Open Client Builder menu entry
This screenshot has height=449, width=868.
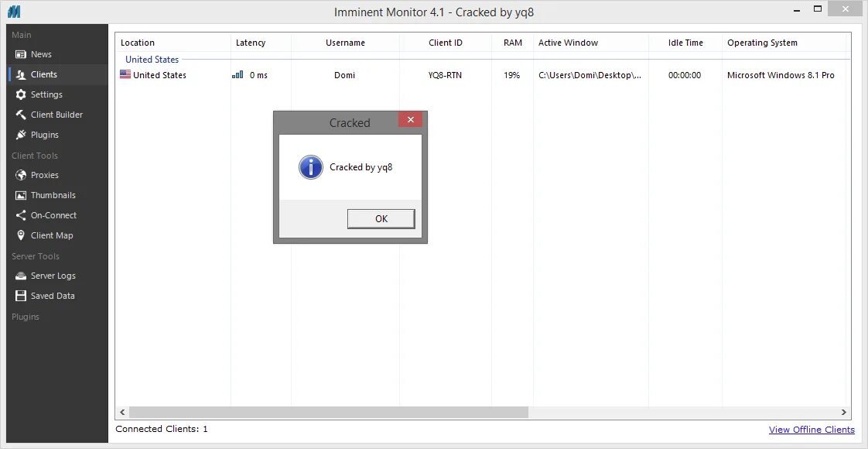tap(56, 115)
